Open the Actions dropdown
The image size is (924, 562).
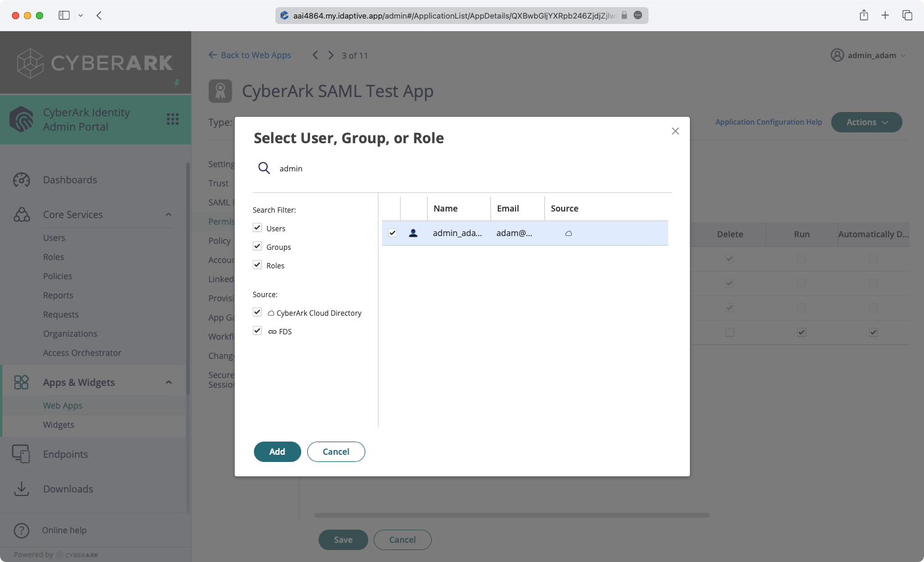click(x=866, y=122)
